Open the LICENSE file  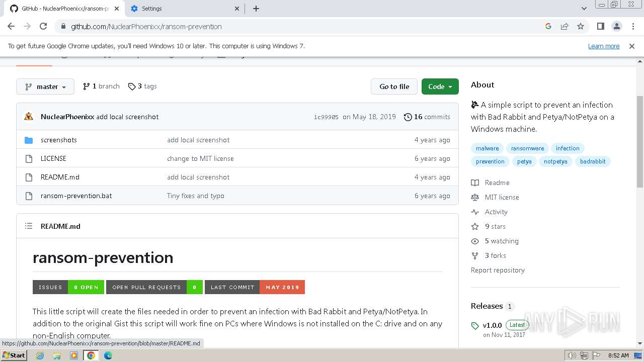[x=53, y=158]
